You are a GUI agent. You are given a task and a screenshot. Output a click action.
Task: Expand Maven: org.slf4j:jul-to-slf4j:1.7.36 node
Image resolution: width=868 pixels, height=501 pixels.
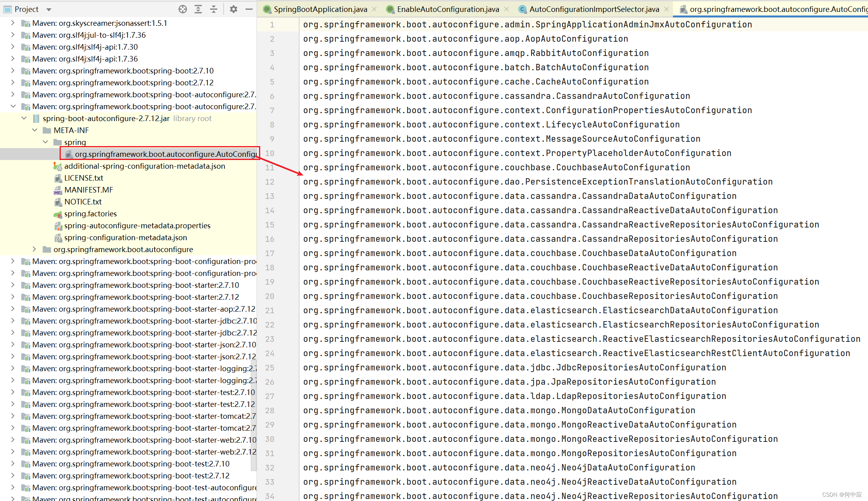click(13, 35)
